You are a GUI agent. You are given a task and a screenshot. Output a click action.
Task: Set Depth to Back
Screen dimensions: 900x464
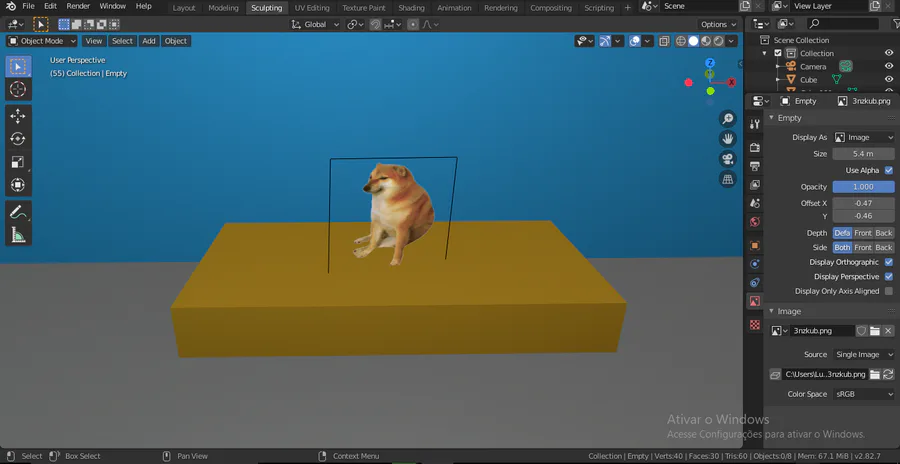pos(884,233)
